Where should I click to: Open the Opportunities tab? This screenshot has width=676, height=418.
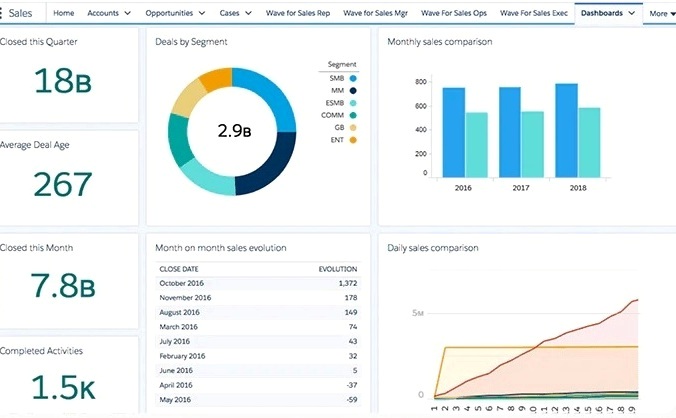pyautogui.click(x=169, y=13)
